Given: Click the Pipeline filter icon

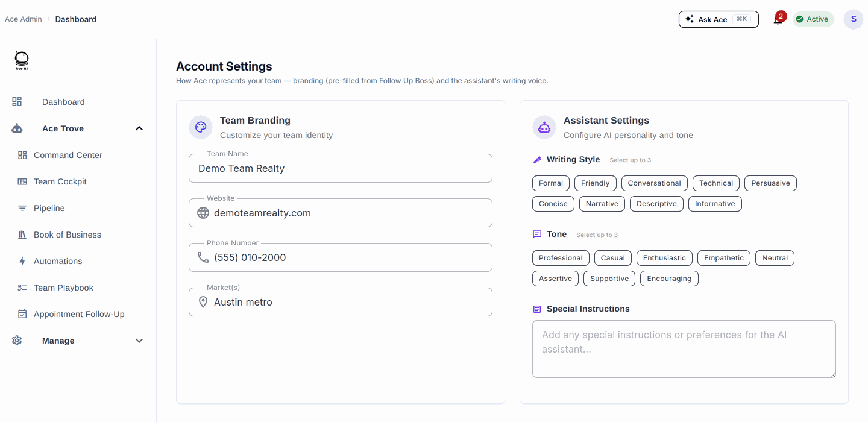Looking at the screenshot, I should click(22, 208).
